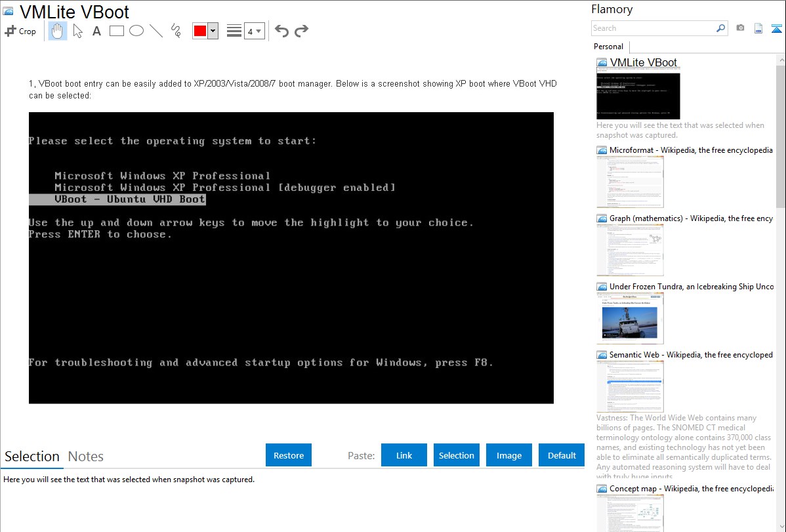The image size is (786, 532).
Task: Choose the arrow pointer selection tool
Action: pos(77,31)
